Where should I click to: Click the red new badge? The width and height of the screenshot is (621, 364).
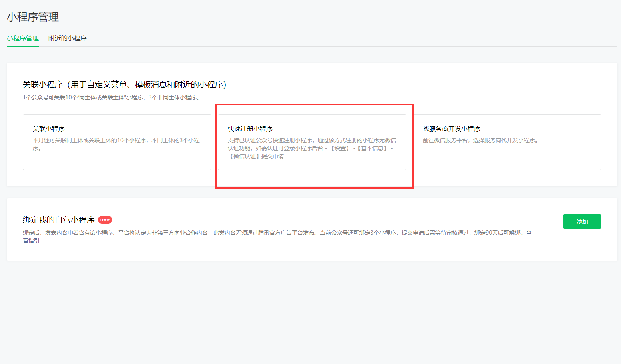(105, 220)
